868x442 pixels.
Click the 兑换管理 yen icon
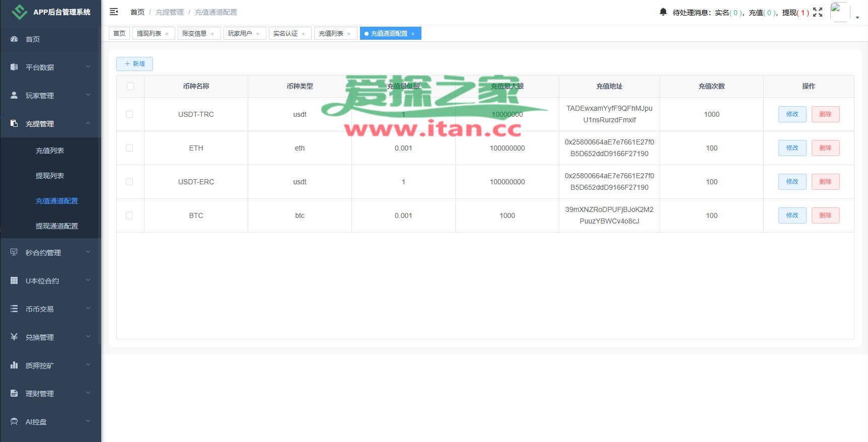pyautogui.click(x=14, y=337)
